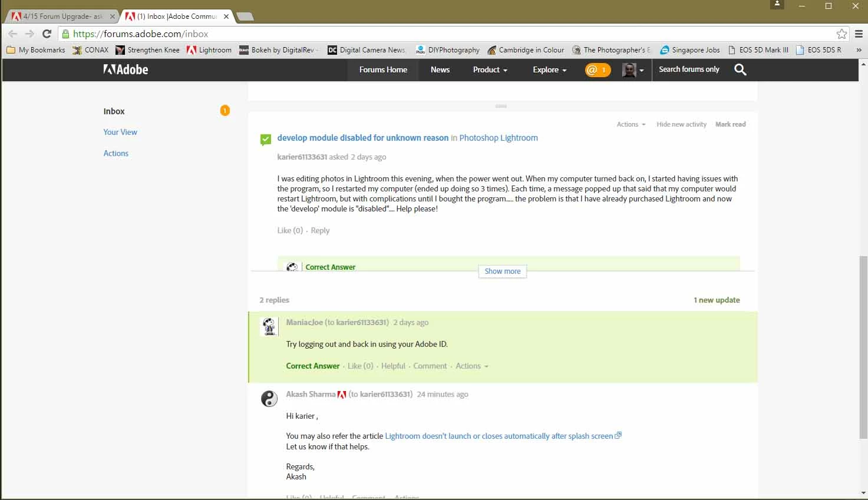
Task: Open 'develop module disabled for unknown reason' thread
Action: [x=363, y=138]
